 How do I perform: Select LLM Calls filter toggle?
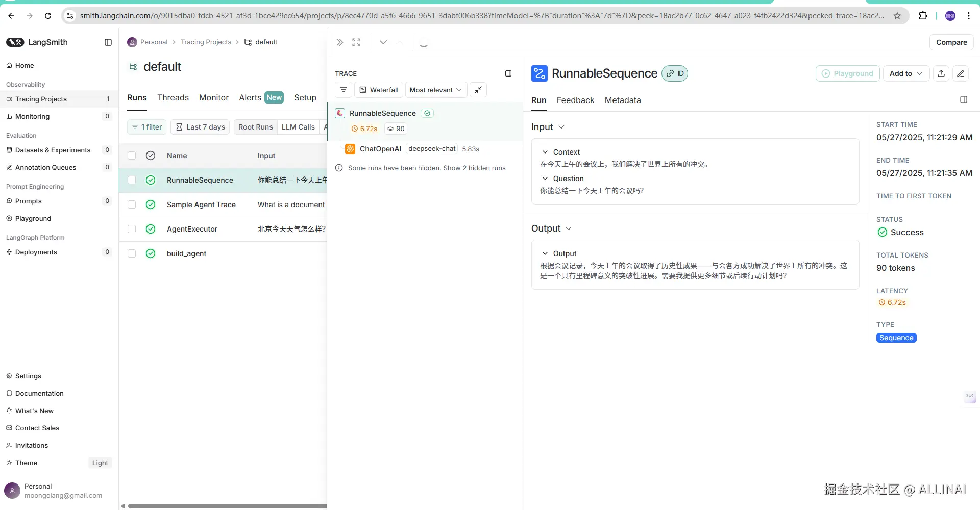tap(298, 127)
